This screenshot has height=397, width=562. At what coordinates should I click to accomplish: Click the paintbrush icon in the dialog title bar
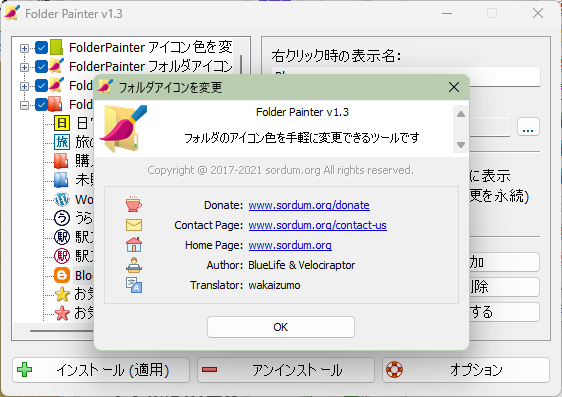[105, 87]
